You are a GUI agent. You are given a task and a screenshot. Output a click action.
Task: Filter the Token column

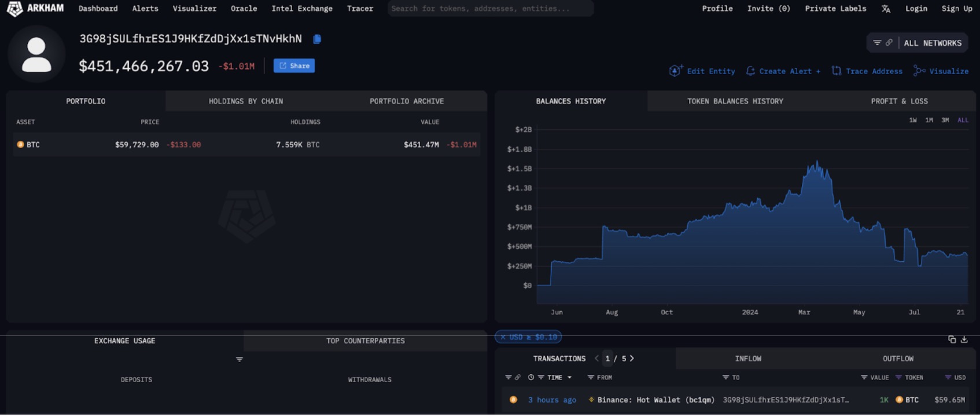[x=898, y=377]
